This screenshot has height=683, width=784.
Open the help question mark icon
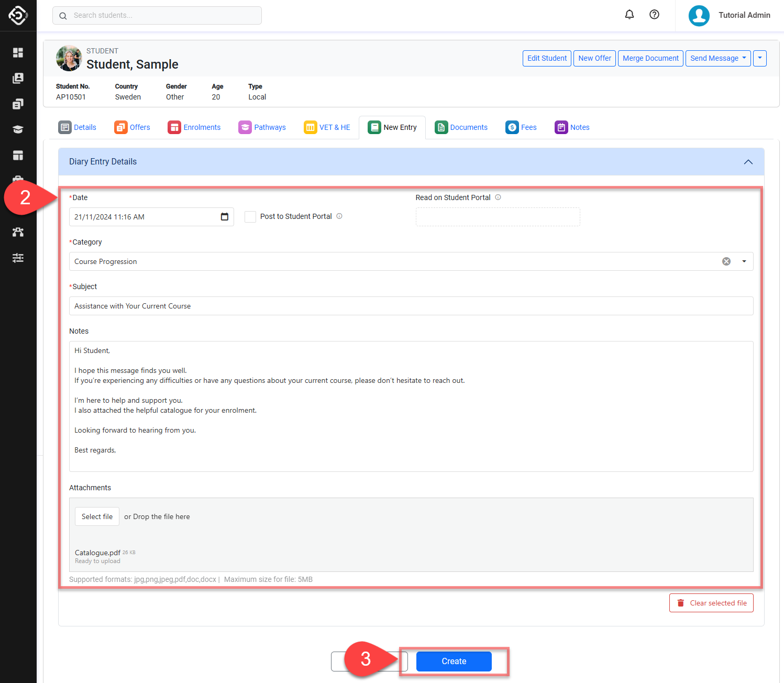[x=654, y=15]
